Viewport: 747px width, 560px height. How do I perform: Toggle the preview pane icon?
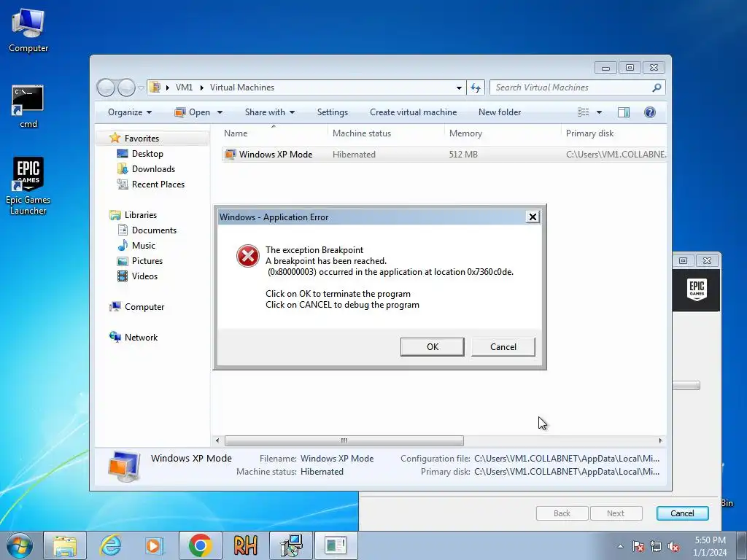(624, 112)
